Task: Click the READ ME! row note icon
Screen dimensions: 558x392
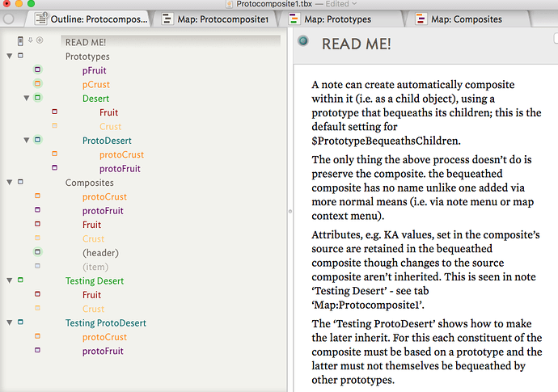Action: click(21, 41)
